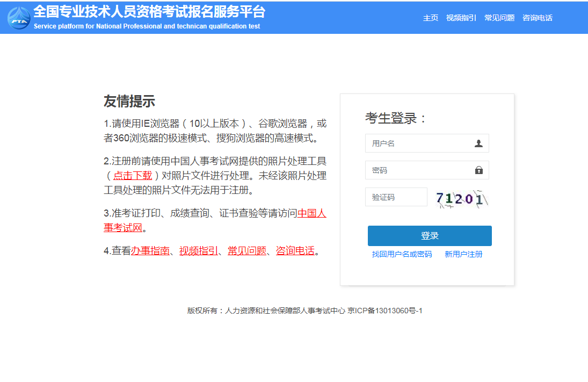This screenshot has width=588, height=382.
Task: Click the red 咨询电话 link in tip 4
Action: pos(295,251)
